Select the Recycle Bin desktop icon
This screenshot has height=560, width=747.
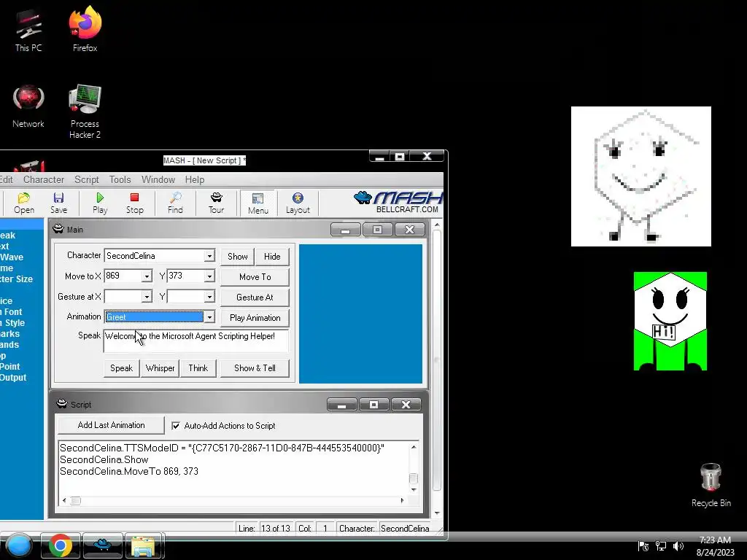pos(711,485)
